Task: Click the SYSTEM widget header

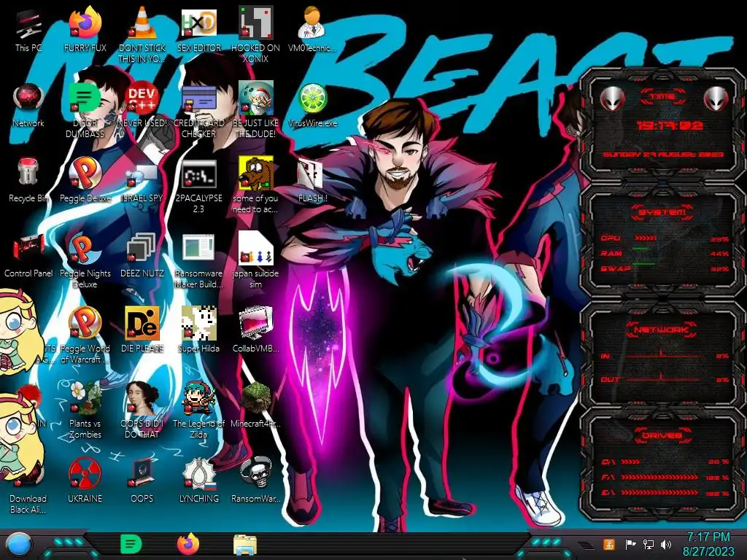Action: coord(662,212)
